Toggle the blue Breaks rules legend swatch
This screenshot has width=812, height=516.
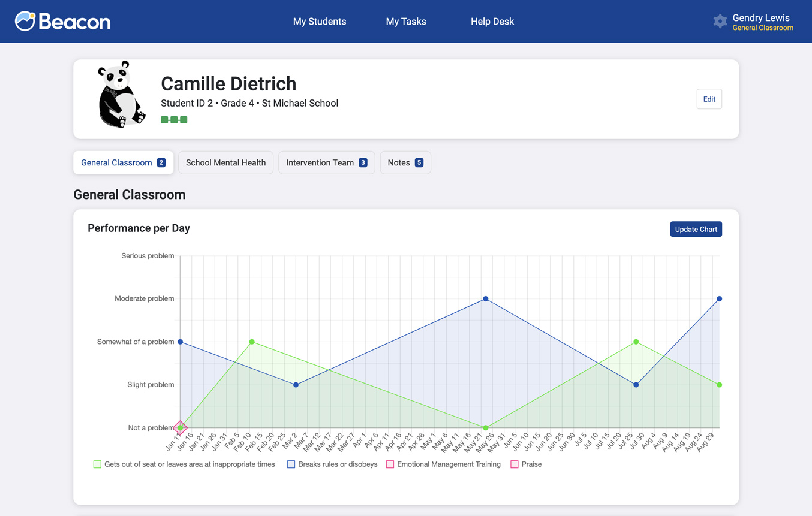[x=291, y=464]
